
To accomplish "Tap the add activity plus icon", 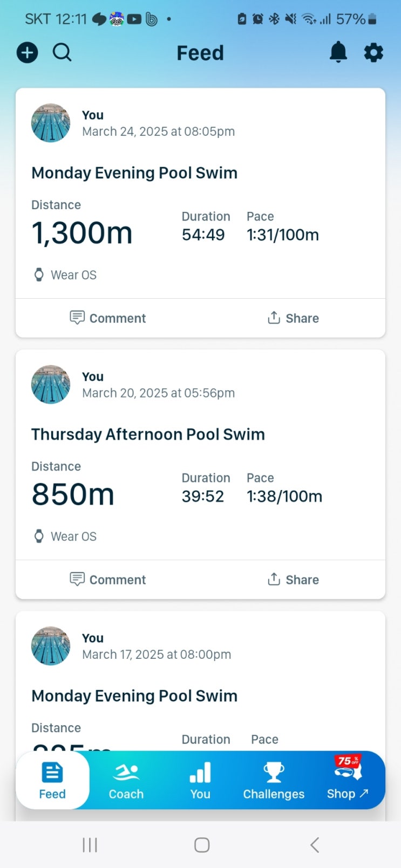I will [x=28, y=53].
